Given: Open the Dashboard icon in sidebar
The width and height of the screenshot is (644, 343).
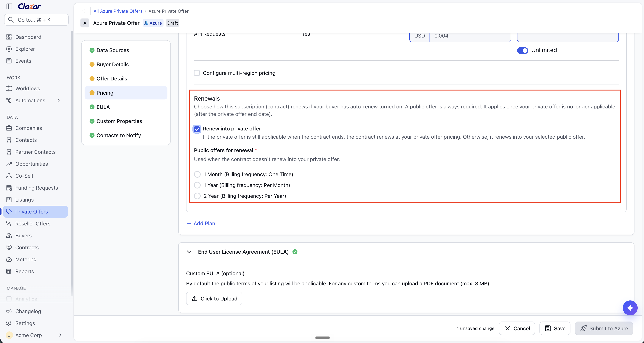Looking at the screenshot, I should [9, 37].
